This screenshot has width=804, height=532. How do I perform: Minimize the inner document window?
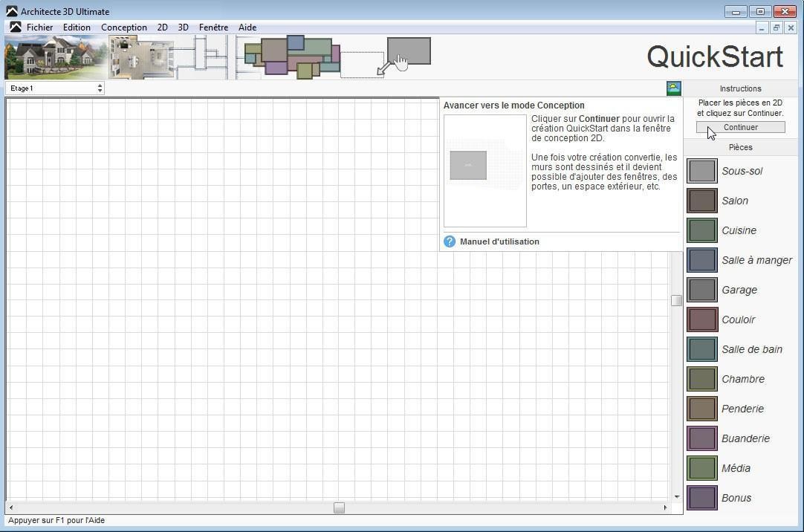pyautogui.click(x=762, y=28)
